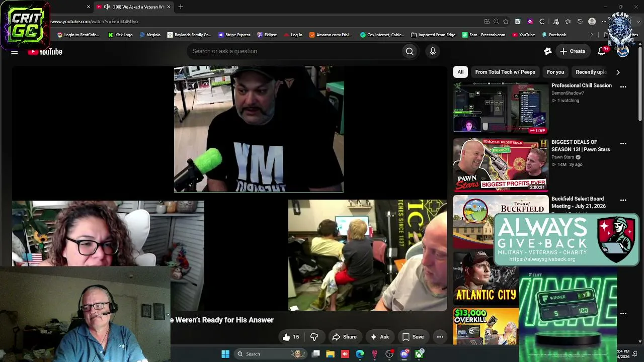
Task: Open the Xbox app from the taskbar
Action: click(419, 354)
